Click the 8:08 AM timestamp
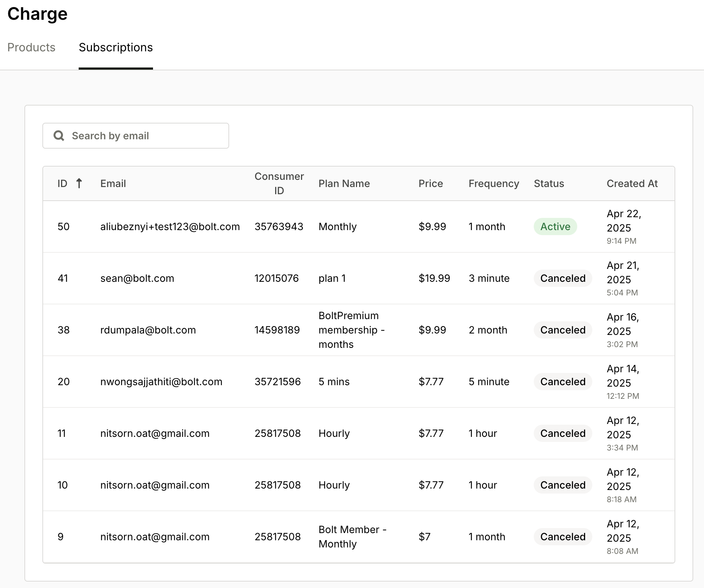 click(622, 551)
